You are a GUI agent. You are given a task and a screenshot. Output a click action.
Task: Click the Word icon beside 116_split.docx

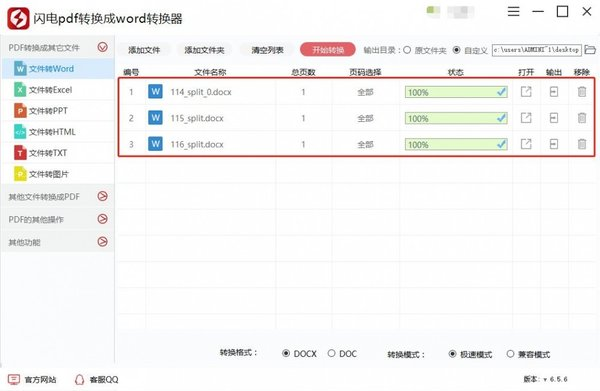(x=155, y=144)
